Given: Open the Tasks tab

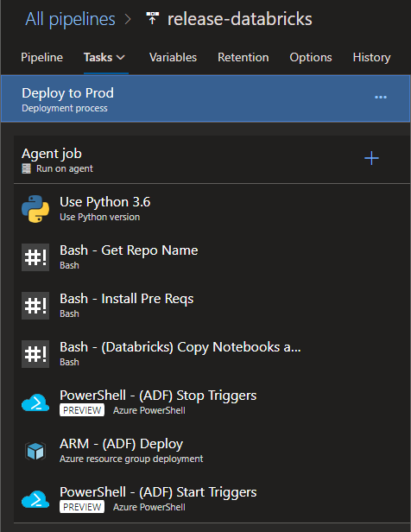Looking at the screenshot, I should click(98, 57).
